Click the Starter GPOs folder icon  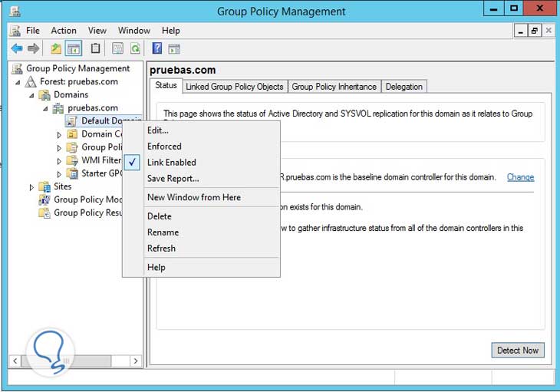tap(73, 173)
